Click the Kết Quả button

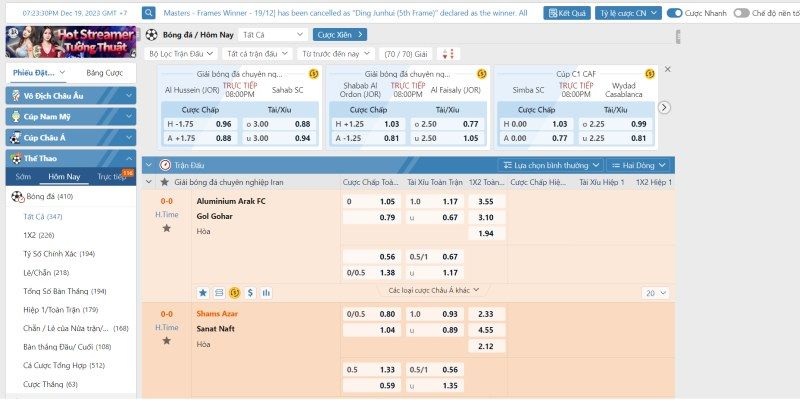click(567, 13)
